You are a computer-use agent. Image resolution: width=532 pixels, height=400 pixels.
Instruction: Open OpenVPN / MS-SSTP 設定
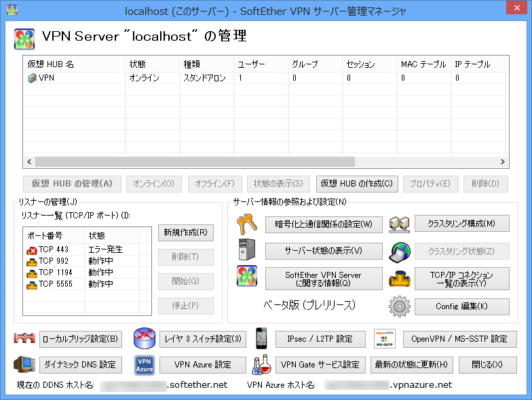point(460,339)
